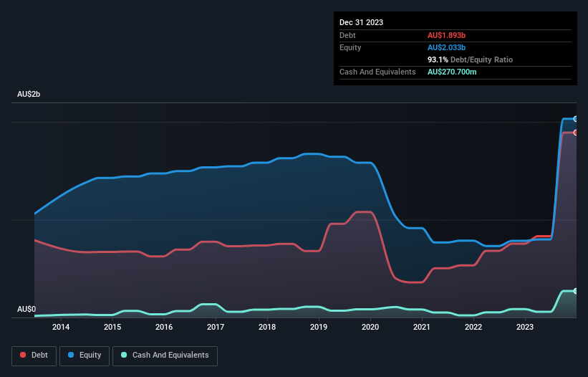The image size is (588, 377).
Task: Click the AU$270.700m cash value
Action: click(x=452, y=72)
